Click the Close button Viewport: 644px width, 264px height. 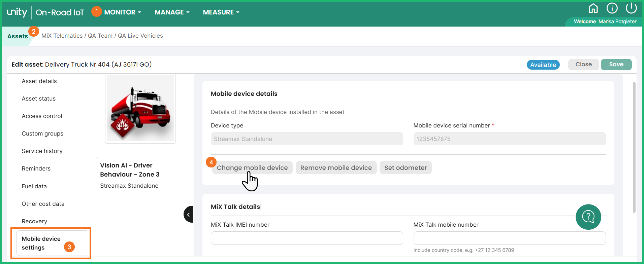583,65
